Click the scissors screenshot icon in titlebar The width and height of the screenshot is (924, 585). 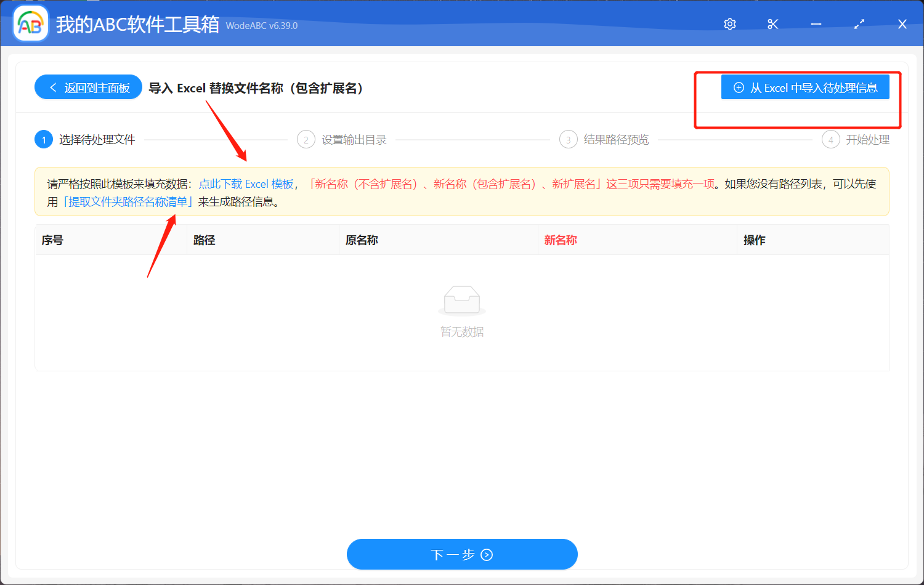point(772,24)
